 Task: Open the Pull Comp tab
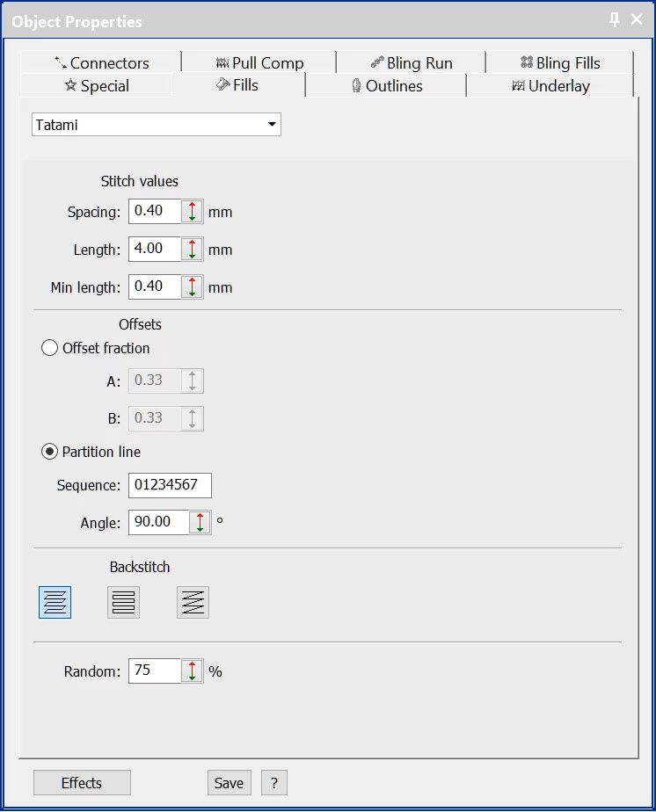(259, 62)
